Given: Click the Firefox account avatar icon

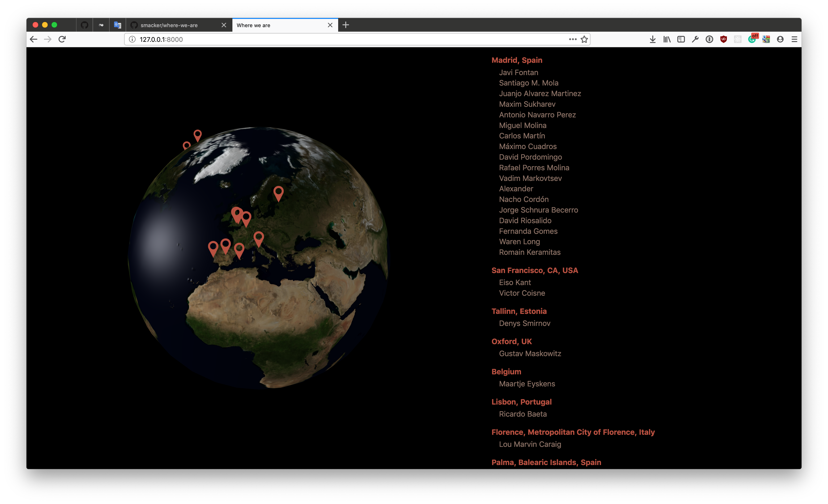Looking at the screenshot, I should tap(780, 39).
